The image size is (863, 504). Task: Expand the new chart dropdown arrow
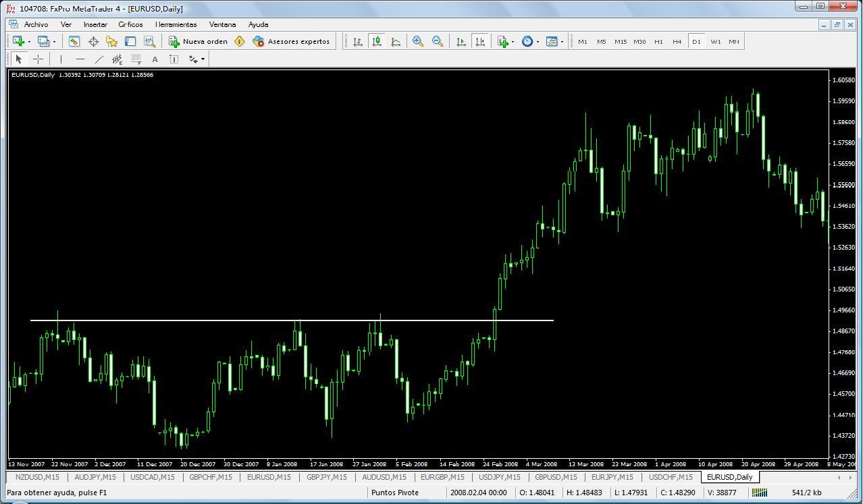pos(28,42)
